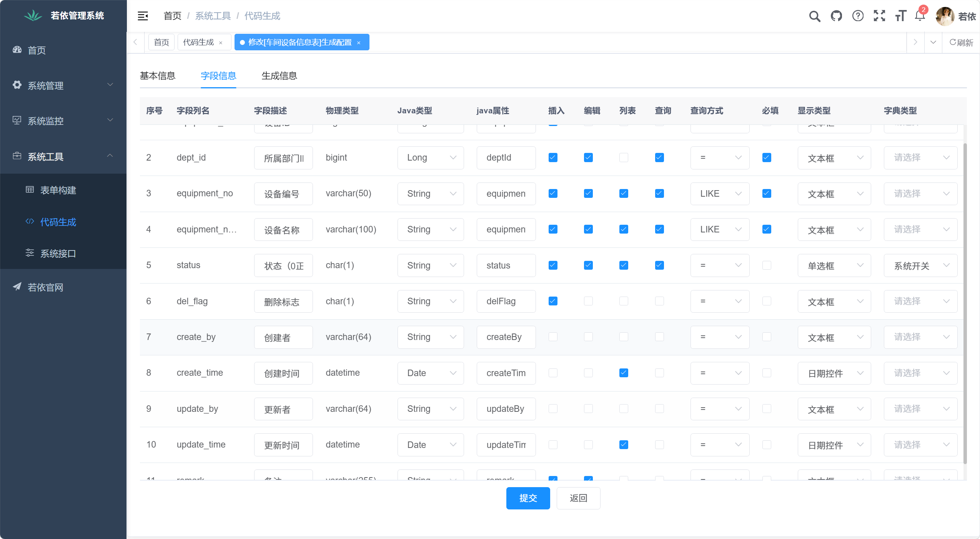Viewport: 980px width, 539px height.
Task: Click the Ruoyi logo
Action: 33,15
